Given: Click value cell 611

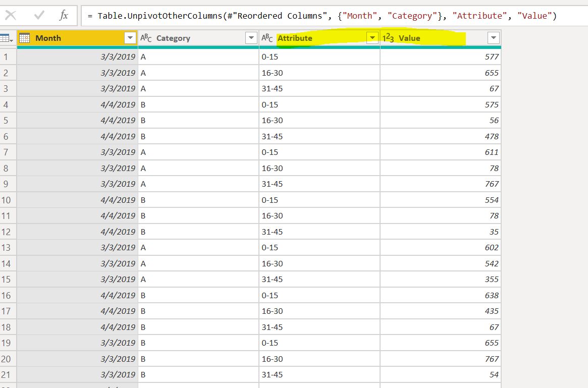Looking at the screenshot, I should [441, 152].
